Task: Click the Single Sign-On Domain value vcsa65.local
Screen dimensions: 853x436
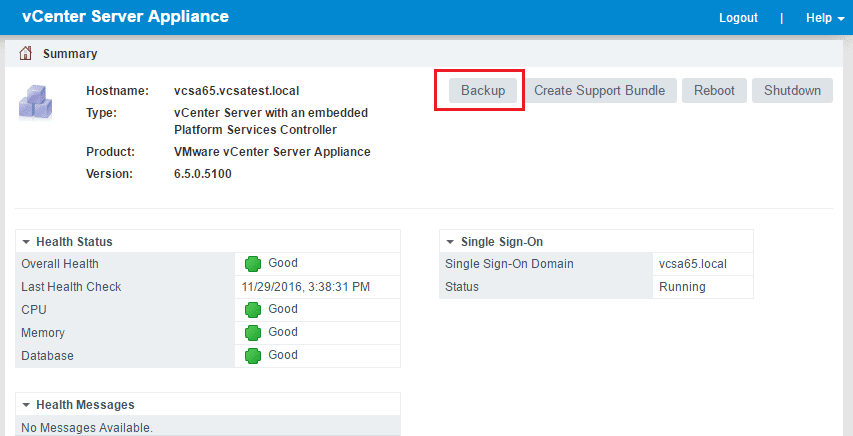Action: (692, 264)
